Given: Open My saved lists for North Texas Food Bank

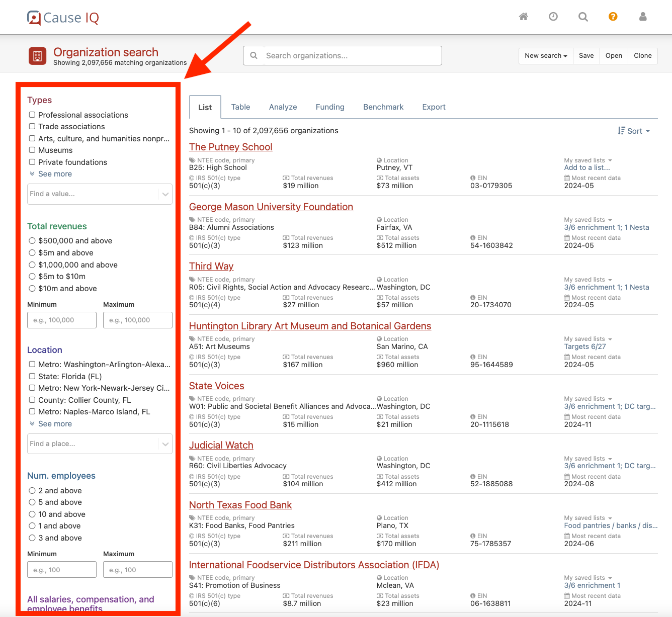Looking at the screenshot, I should [x=588, y=518].
